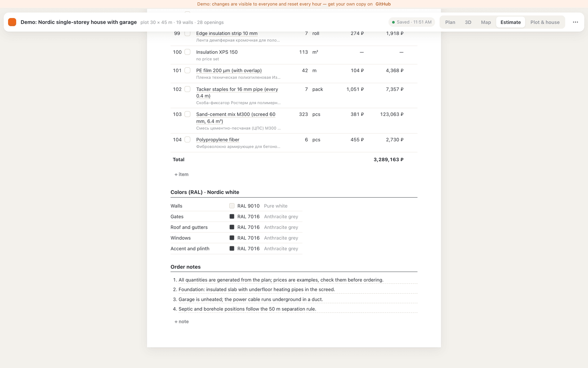Add a new estimate item
Image resolution: width=588 pixels, height=368 pixels.
[x=182, y=174]
